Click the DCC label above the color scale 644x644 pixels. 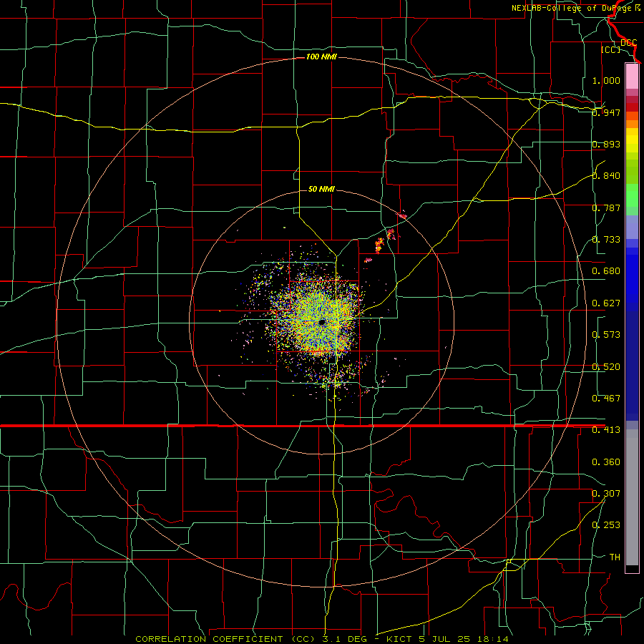628,43
